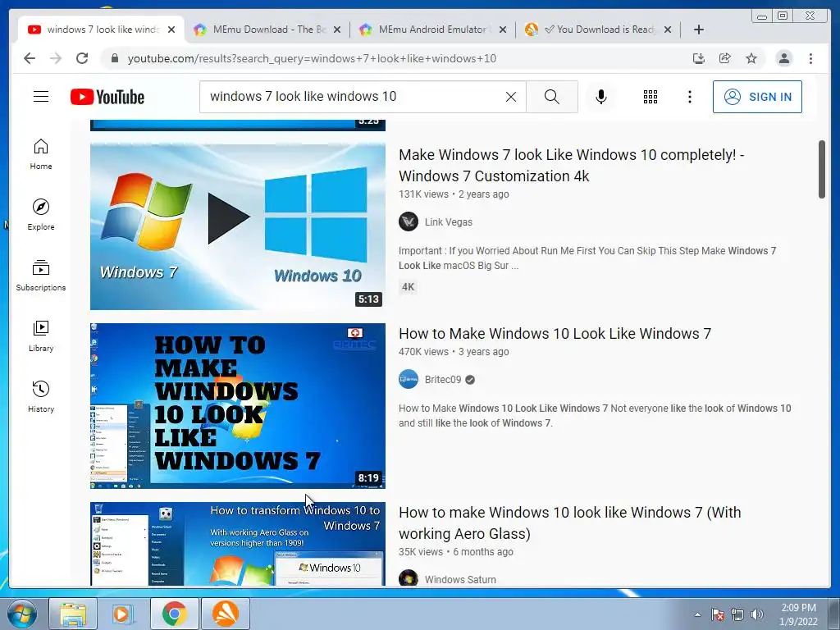Click the network tray icon
This screenshot has height=630, width=840.
tap(737, 614)
